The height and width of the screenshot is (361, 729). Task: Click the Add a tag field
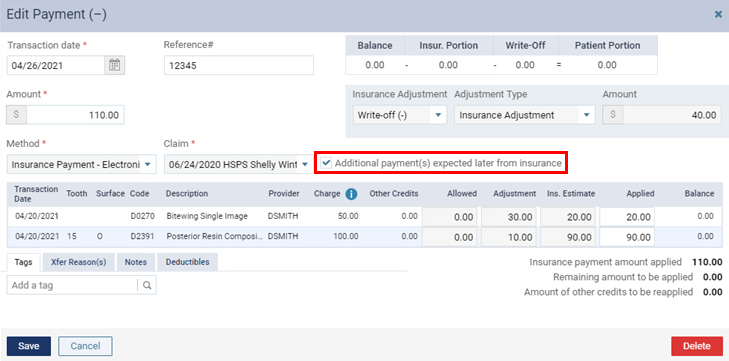pyautogui.click(x=73, y=285)
